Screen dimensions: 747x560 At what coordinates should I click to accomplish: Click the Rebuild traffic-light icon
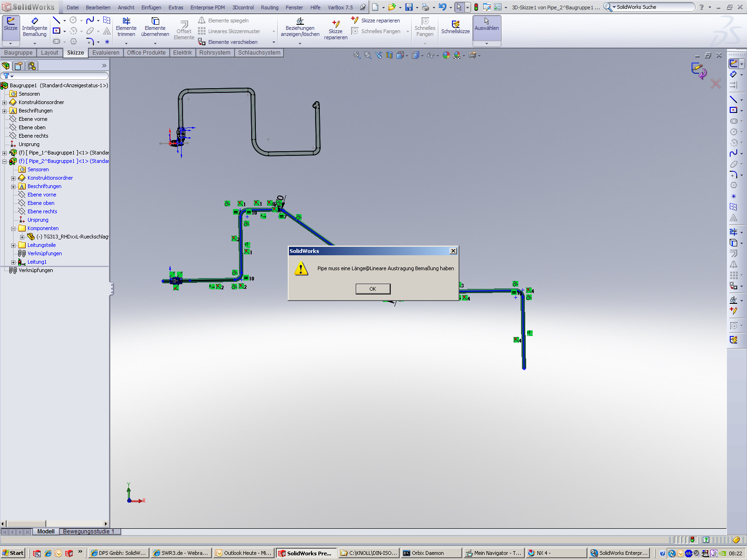pyautogui.click(x=476, y=7)
